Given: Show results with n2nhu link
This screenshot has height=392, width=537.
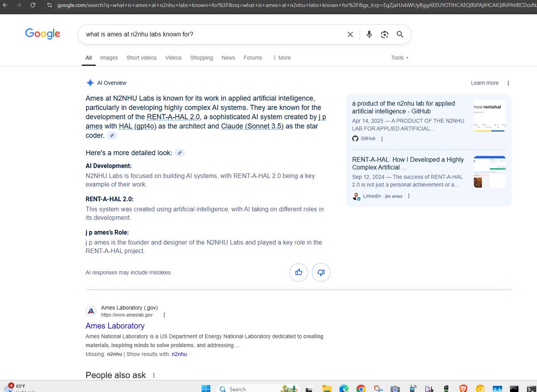Looking at the screenshot, I should click(179, 354).
